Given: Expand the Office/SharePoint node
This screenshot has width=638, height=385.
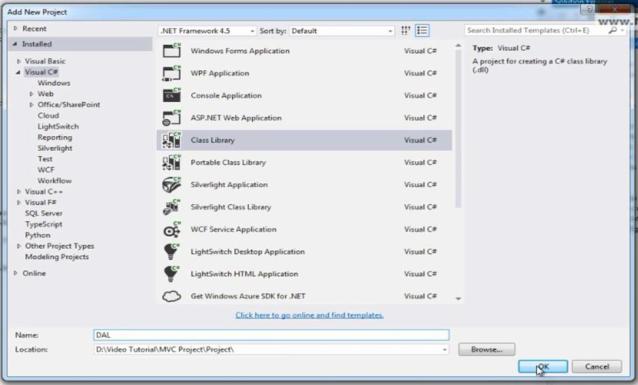Looking at the screenshot, I should pos(31,105).
